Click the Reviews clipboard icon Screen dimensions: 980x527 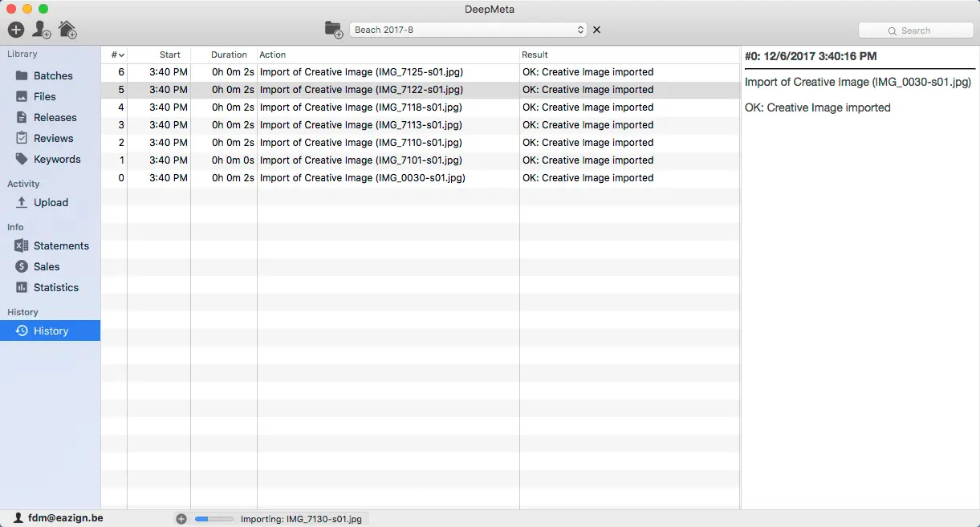[22, 138]
